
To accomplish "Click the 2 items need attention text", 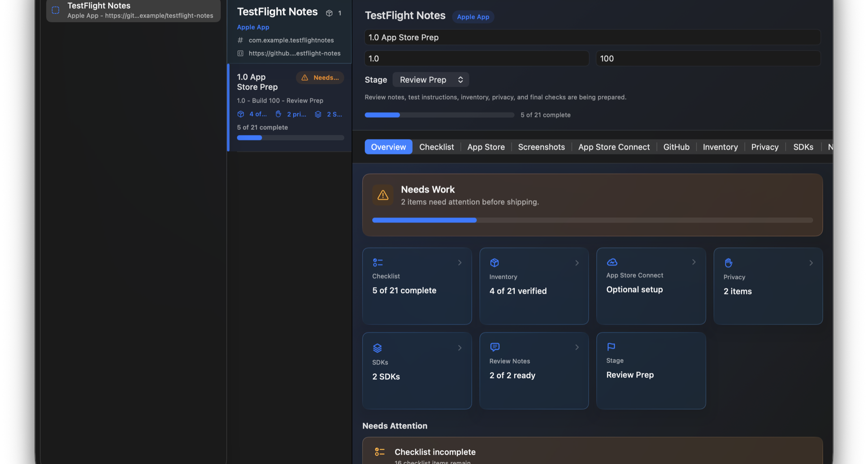I will pos(470,202).
